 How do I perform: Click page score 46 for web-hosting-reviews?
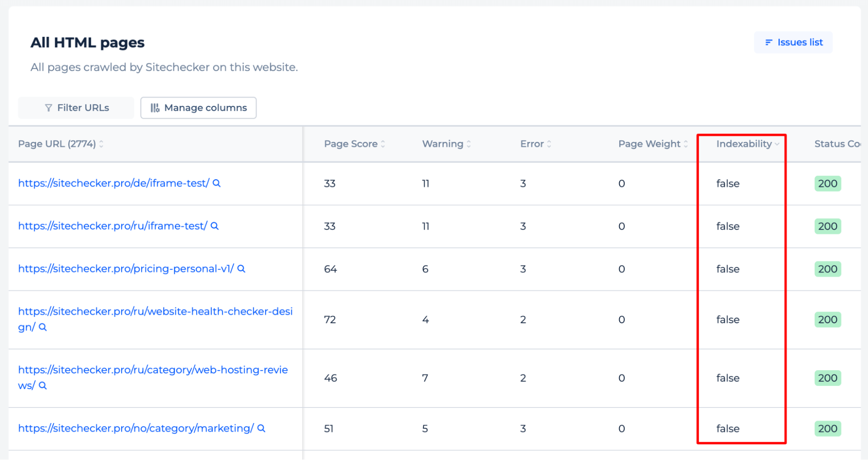click(x=330, y=378)
